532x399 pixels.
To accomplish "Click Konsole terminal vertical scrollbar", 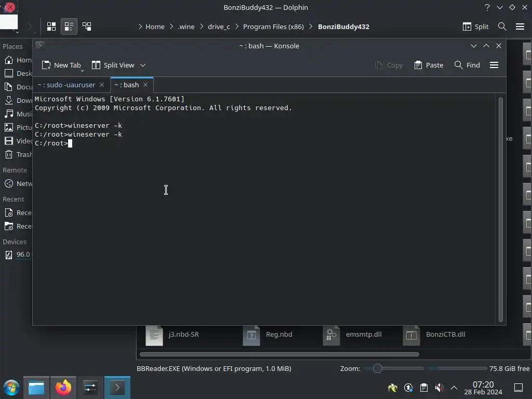I will coord(501,209).
